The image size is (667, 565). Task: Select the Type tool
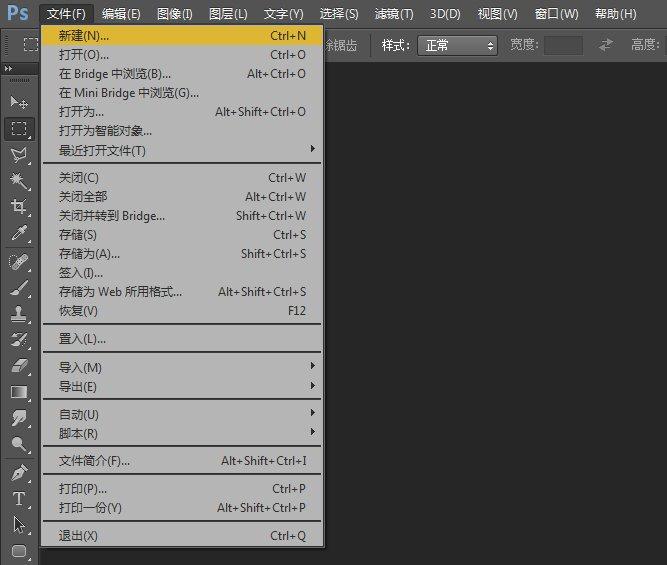tap(19, 499)
